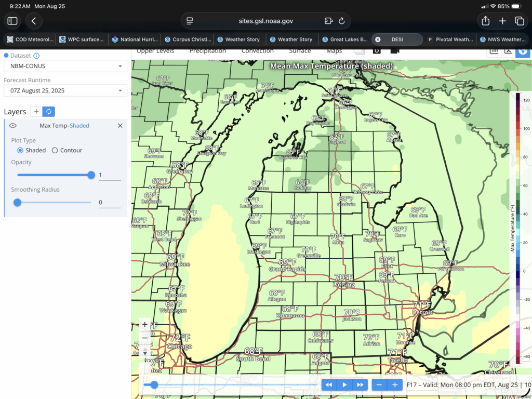The height and width of the screenshot is (399, 532).
Task: Switch to the Weather Story browser tab
Action: [238, 39]
